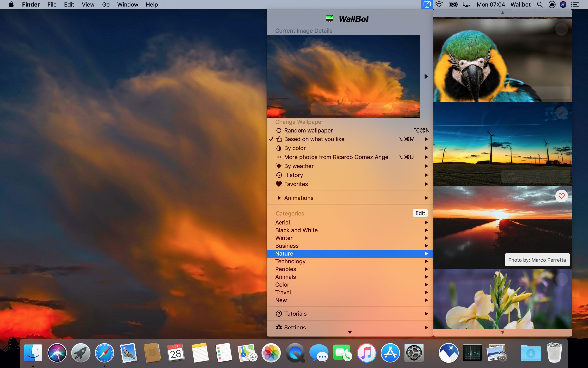Image resolution: width=588 pixels, height=368 pixels.
Task: Launch Safari from the Dock
Action: click(x=105, y=353)
